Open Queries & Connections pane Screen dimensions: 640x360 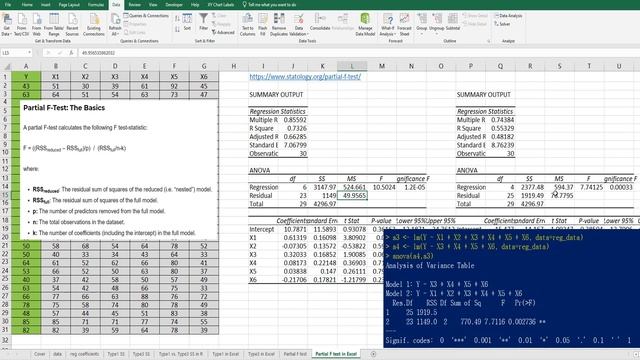pyautogui.click(x=146, y=16)
